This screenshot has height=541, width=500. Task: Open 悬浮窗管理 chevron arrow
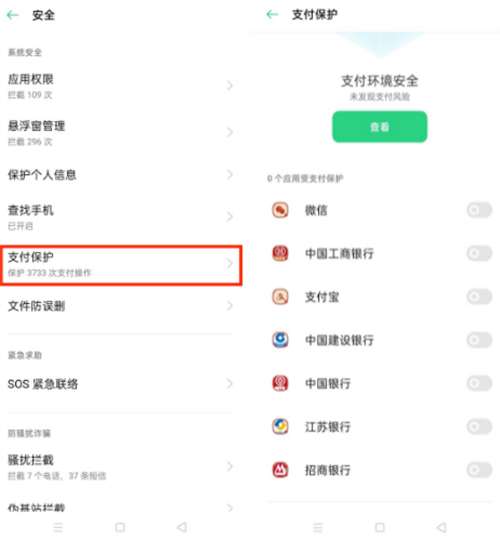[229, 132]
